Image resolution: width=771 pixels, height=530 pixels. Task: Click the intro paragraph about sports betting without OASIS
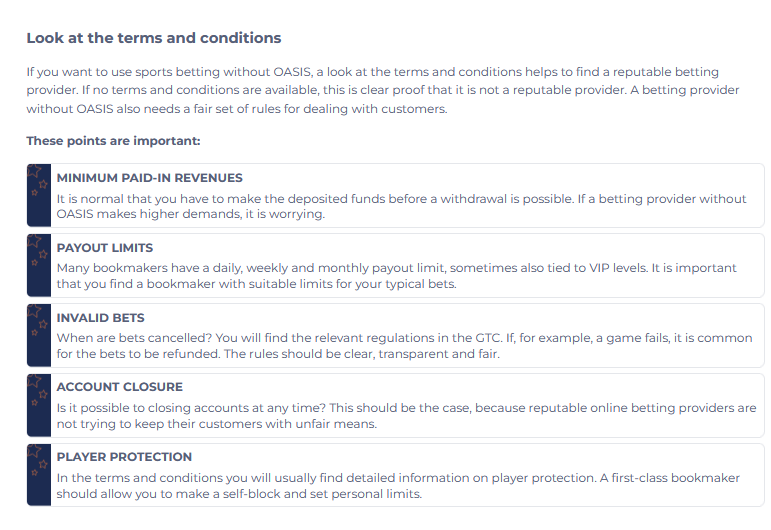point(383,90)
